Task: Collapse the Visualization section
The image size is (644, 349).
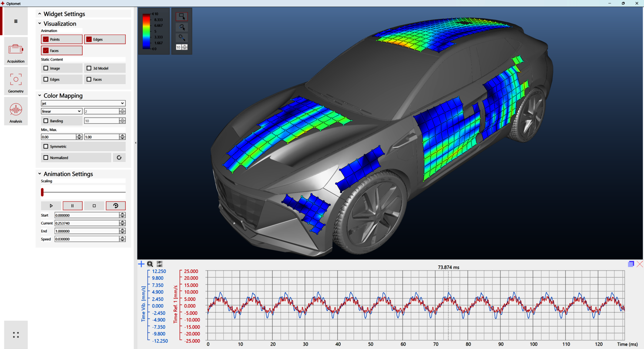Action: pyautogui.click(x=40, y=24)
